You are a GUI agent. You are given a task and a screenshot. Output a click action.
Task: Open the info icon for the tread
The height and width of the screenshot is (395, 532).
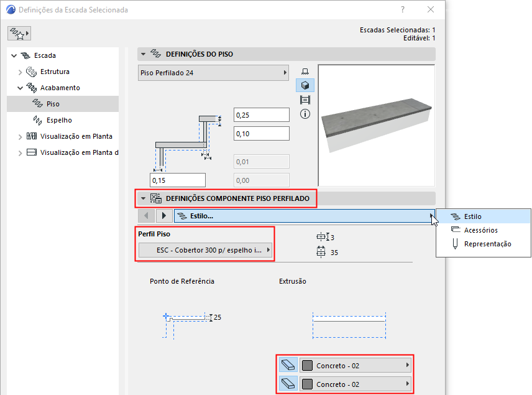(x=305, y=114)
